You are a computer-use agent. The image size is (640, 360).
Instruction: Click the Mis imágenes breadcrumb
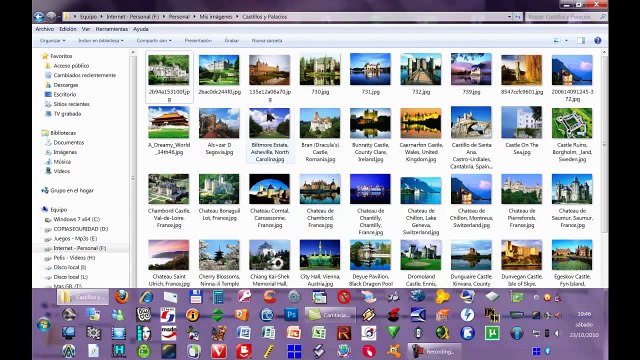point(216,17)
